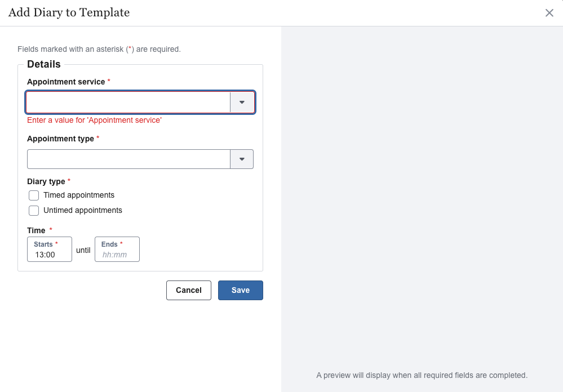The width and height of the screenshot is (563, 392).
Task: Save the diary with the Save button
Action: [240, 290]
